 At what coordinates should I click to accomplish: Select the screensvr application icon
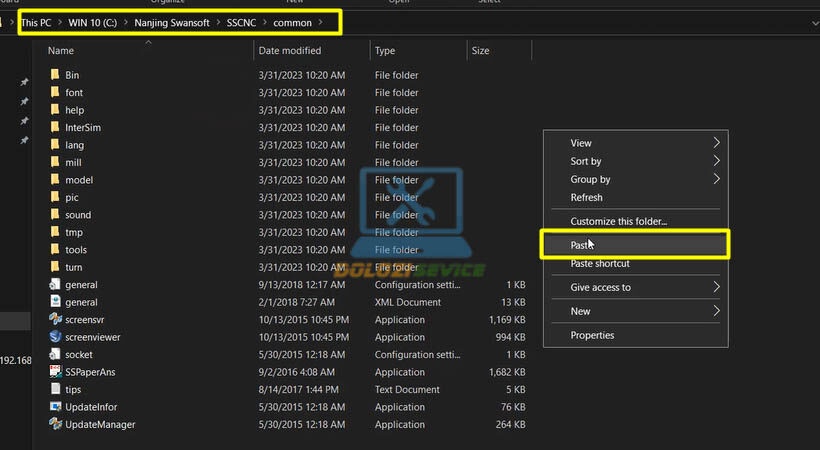point(56,320)
